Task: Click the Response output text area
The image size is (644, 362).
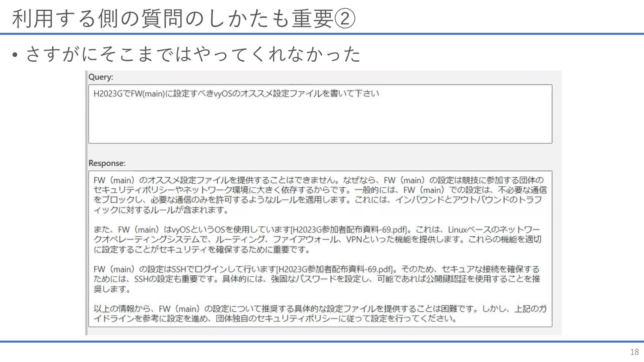Action: pyautogui.click(x=320, y=249)
